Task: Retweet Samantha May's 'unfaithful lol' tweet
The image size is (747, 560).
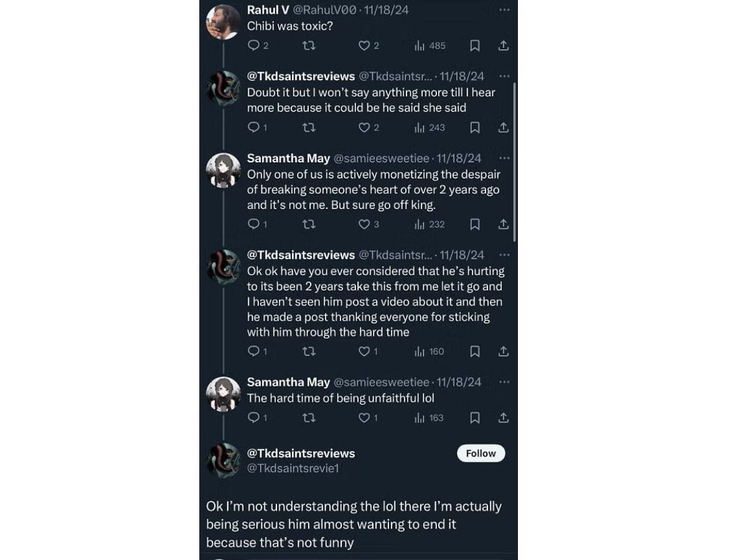Action: [x=309, y=418]
